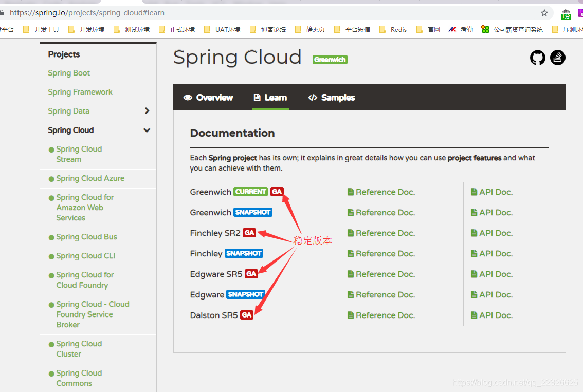
Task: Open the 平台短信 bookmark folder
Action: coord(353,29)
